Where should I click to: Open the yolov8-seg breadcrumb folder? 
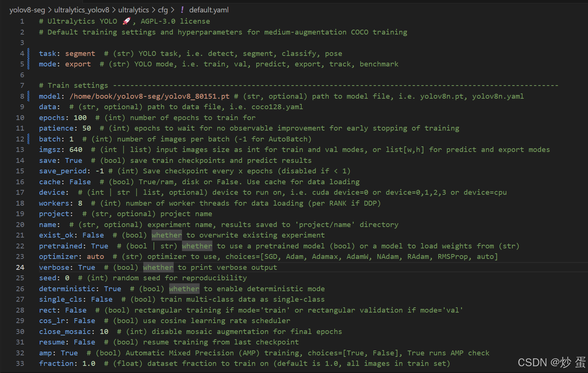pos(27,10)
